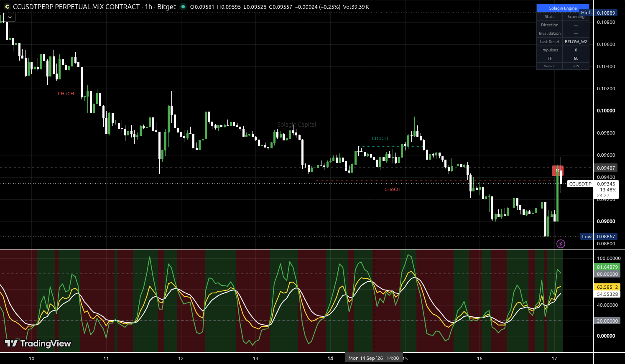This screenshot has height=364, width=625.
Task: Click the Low 0.08867 price label
Action: [599, 237]
